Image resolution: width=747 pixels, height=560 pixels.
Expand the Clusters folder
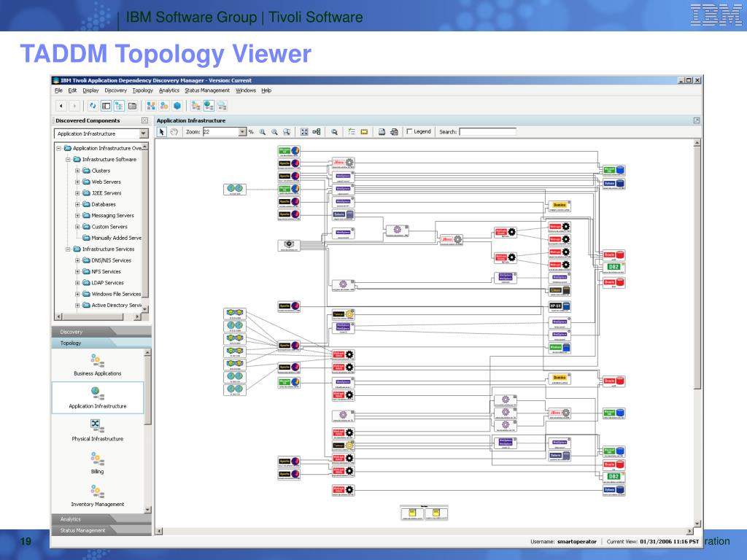tap(77, 171)
